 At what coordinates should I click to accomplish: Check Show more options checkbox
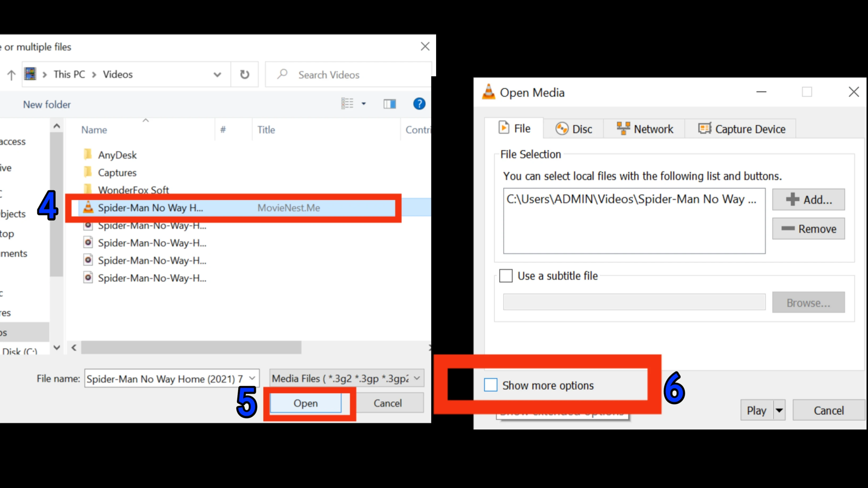tap(491, 385)
